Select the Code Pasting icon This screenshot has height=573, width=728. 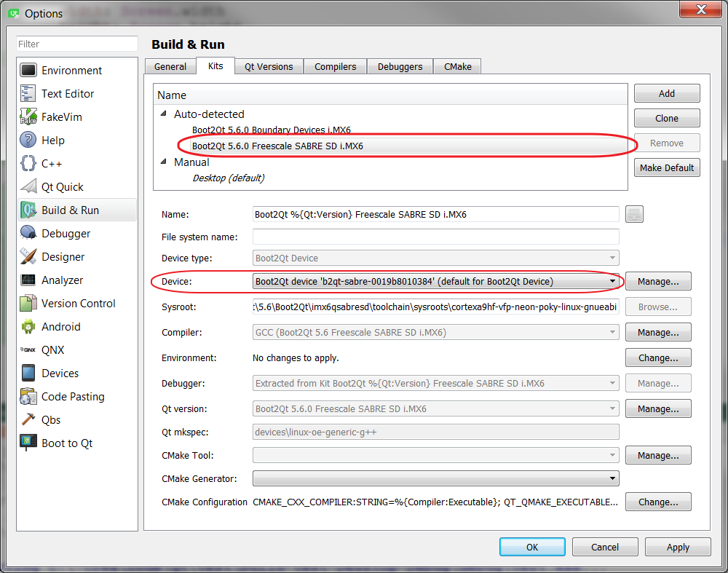pyautogui.click(x=28, y=397)
